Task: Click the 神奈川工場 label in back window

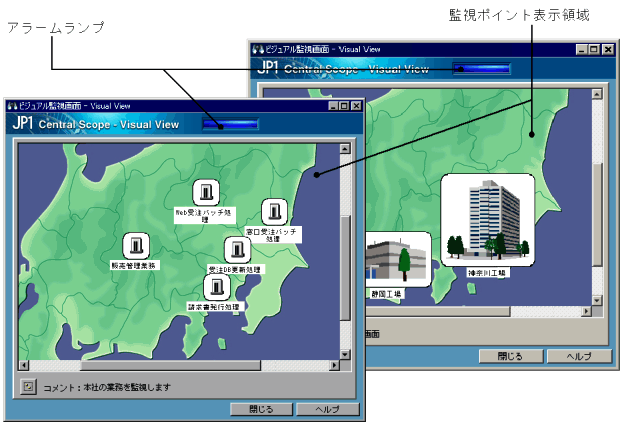Action: [487, 273]
